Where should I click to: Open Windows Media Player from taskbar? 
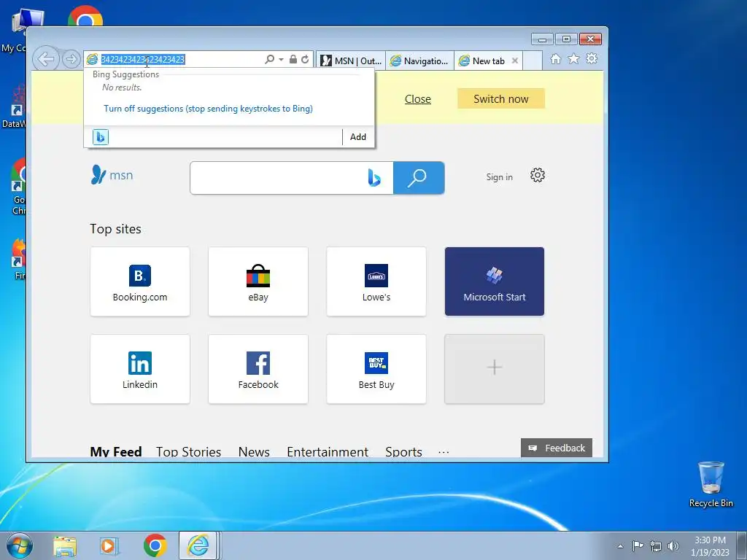(x=109, y=545)
